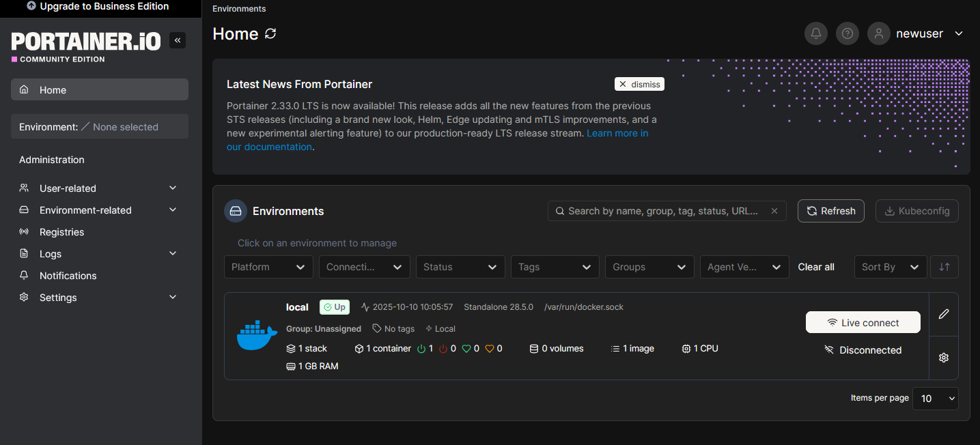Dismiss the Latest News banner
980x445 pixels.
click(x=639, y=84)
